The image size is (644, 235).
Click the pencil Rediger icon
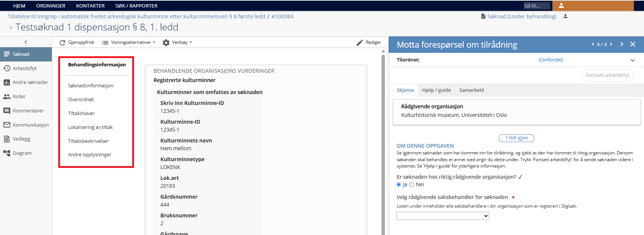(360, 43)
